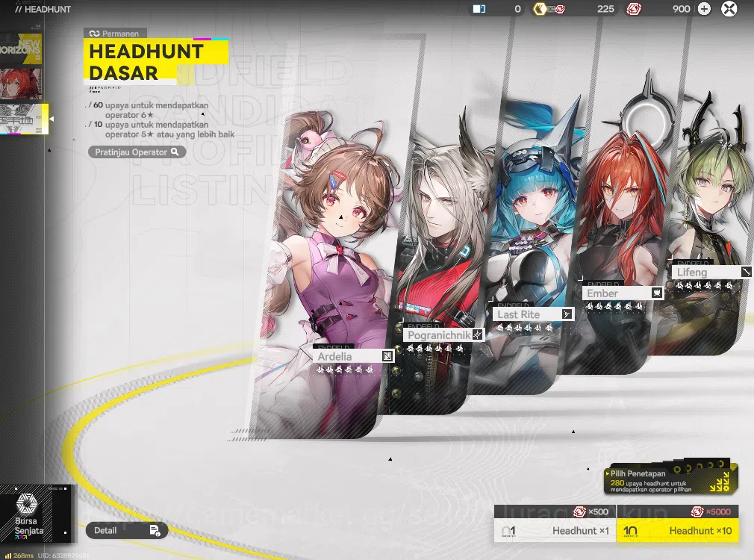Click the 900 gem amount
Image resolution: width=754 pixels, height=560 pixels.
click(682, 9)
